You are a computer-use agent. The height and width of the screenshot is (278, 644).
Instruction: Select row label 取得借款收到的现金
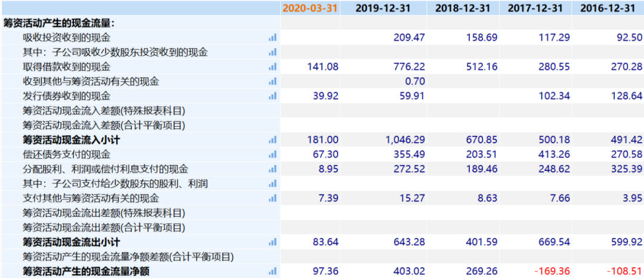point(67,67)
